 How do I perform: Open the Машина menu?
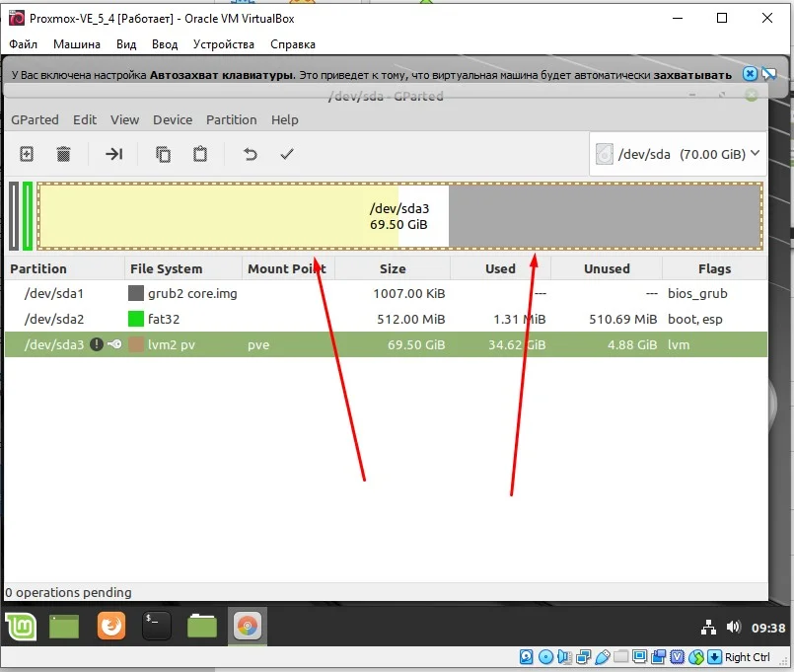click(77, 44)
